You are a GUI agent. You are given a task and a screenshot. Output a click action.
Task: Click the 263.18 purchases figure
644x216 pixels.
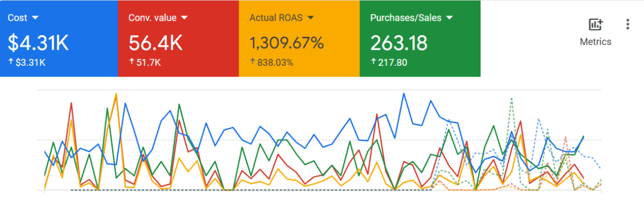[x=399, y=43]
